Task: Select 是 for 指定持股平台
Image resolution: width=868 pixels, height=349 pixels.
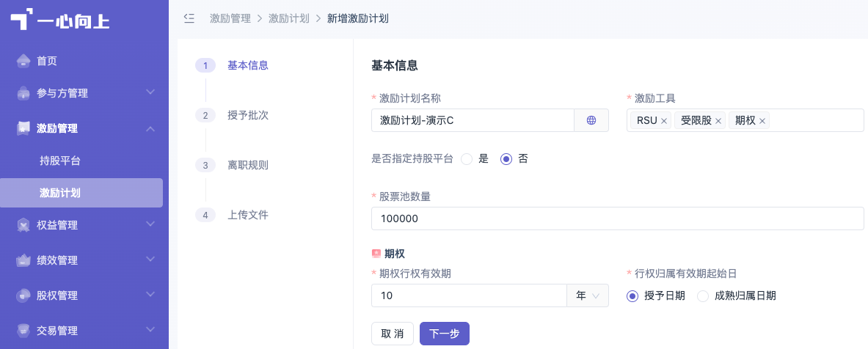Action: click(467, 159)
